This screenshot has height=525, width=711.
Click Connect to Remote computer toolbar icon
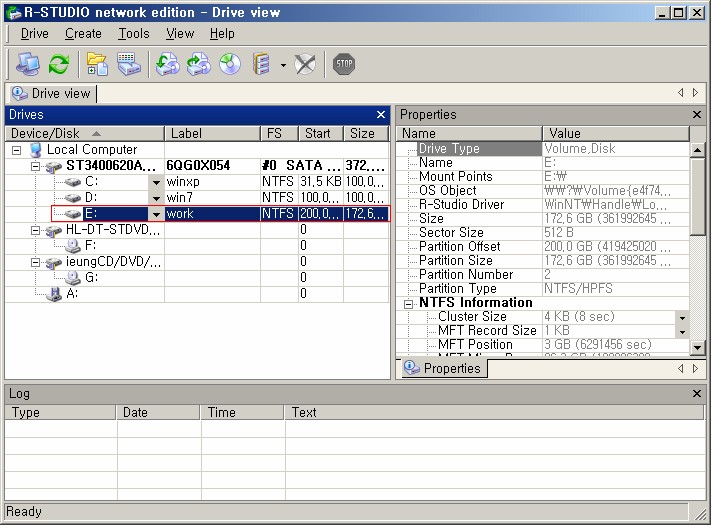point(28,64)
